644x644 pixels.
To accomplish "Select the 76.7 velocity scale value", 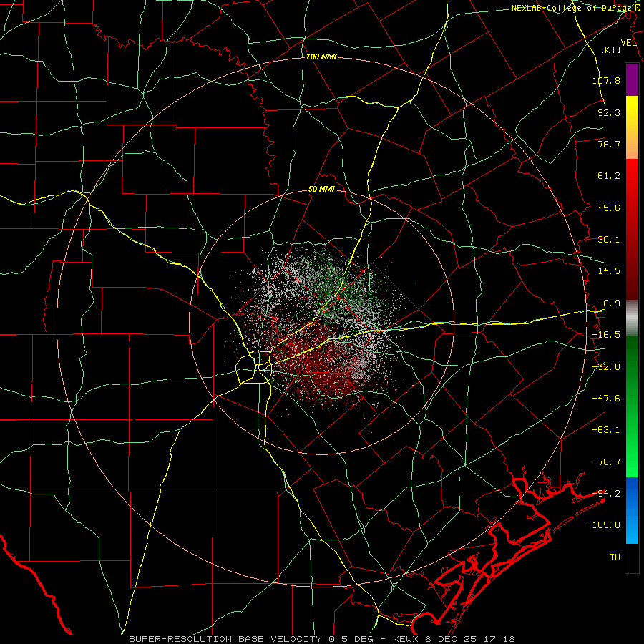I will (x=609, y=144).
